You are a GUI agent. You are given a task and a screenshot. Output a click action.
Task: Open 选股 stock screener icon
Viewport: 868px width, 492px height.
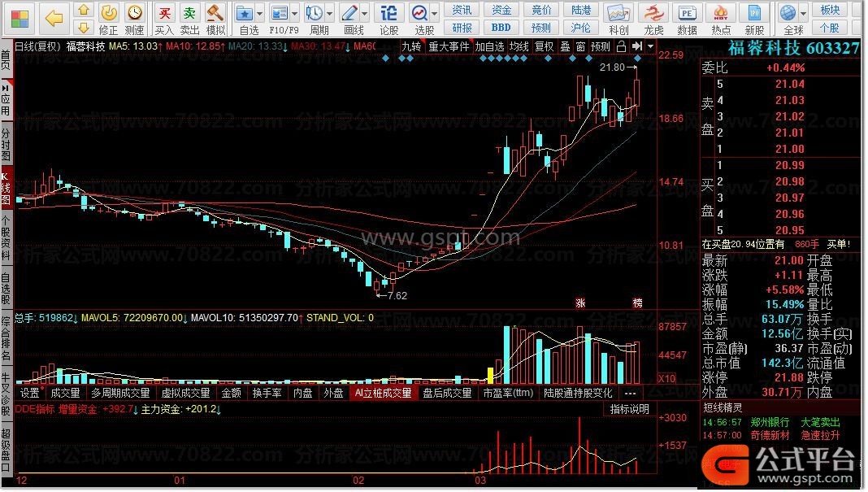pyautogui.click(x=422, y=19)
